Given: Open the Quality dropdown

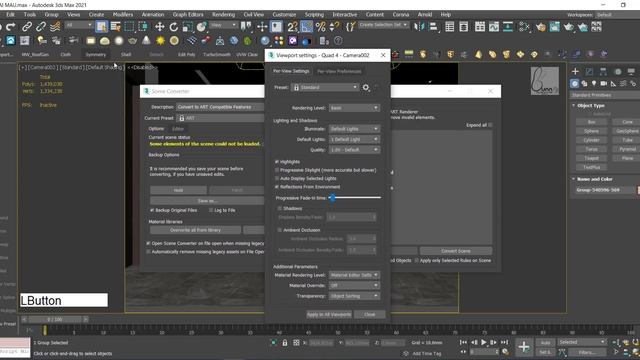Looking at the screenshot, I should (354, 150).
